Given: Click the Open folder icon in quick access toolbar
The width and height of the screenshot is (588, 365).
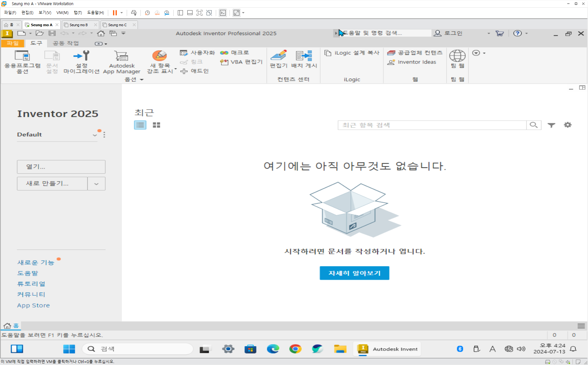Looking at the screenshot, I should [x=40, y=33].
